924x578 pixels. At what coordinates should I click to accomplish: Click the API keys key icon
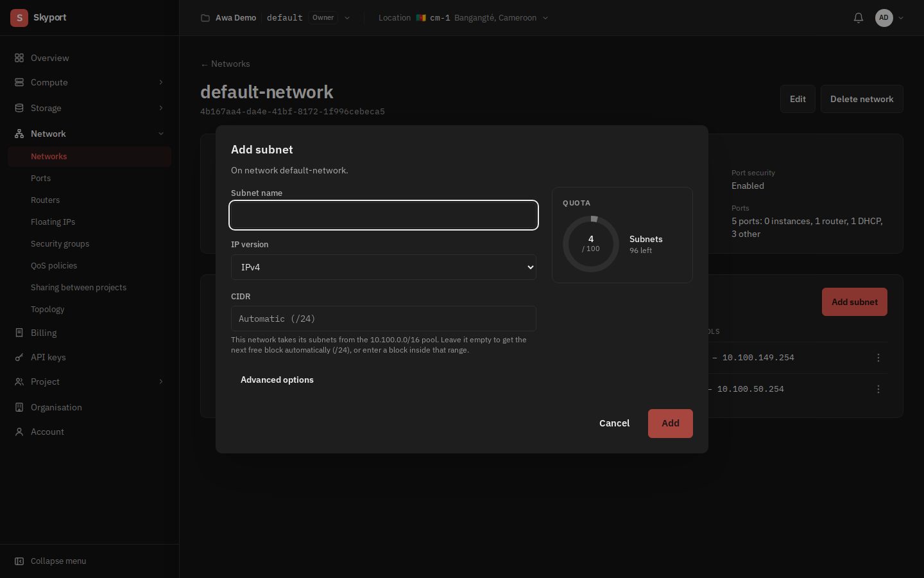(19, 357)
